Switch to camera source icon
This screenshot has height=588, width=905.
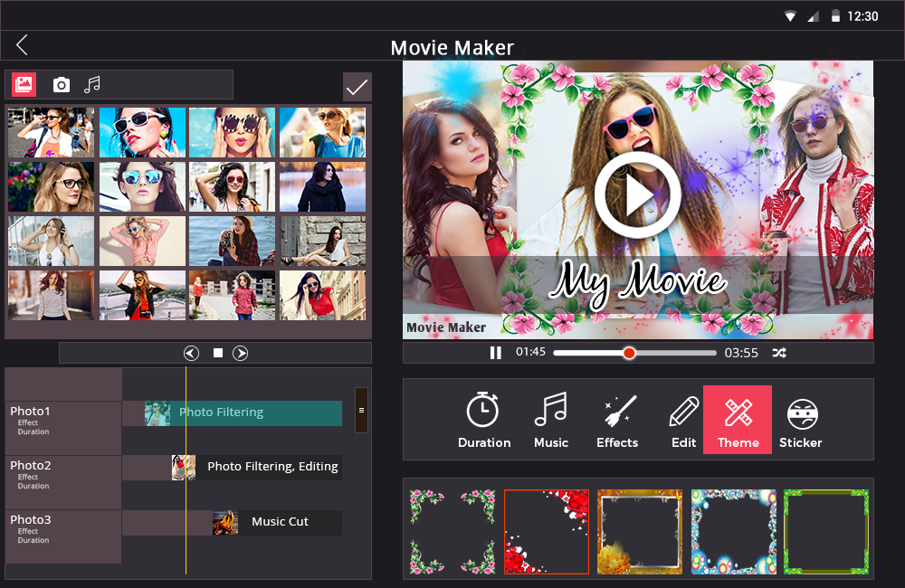click(x=61, y=85)
